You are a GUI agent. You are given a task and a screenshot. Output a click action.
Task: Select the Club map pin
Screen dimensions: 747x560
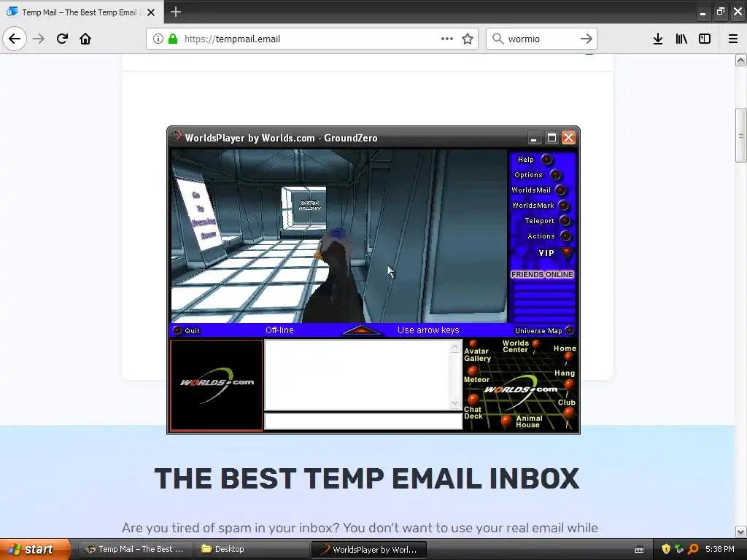pos(568,413)
